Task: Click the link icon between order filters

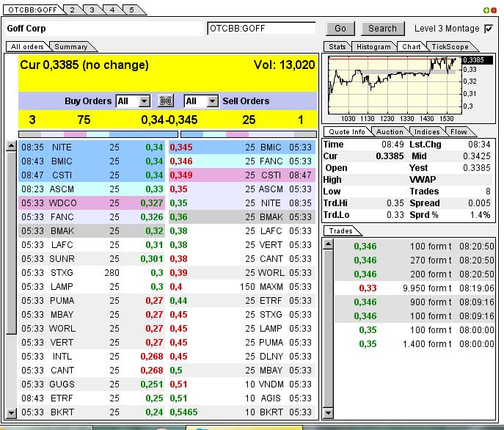Action: coord(166,101)
